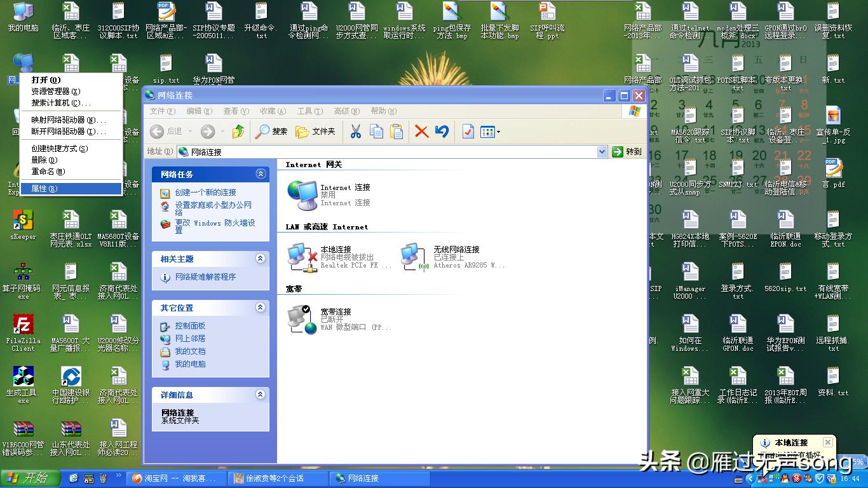Click the 搜索 toolbar icon
This screenshot has height=488, width=868.
coord(272,132)
